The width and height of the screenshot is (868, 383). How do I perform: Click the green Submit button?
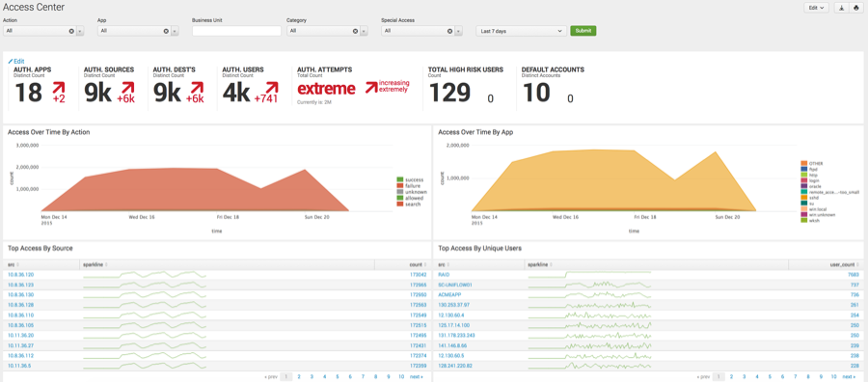click(583, 31)
